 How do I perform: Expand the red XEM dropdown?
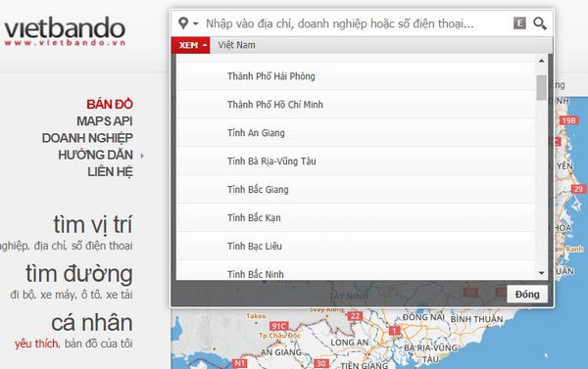[191, 45]
